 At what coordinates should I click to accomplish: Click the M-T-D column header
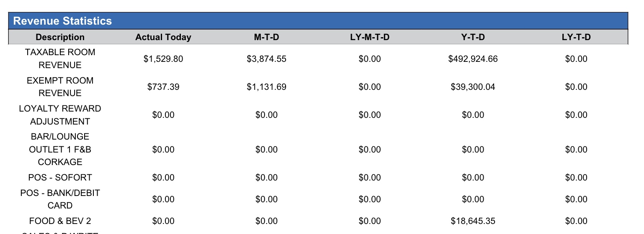click(266, 37)
